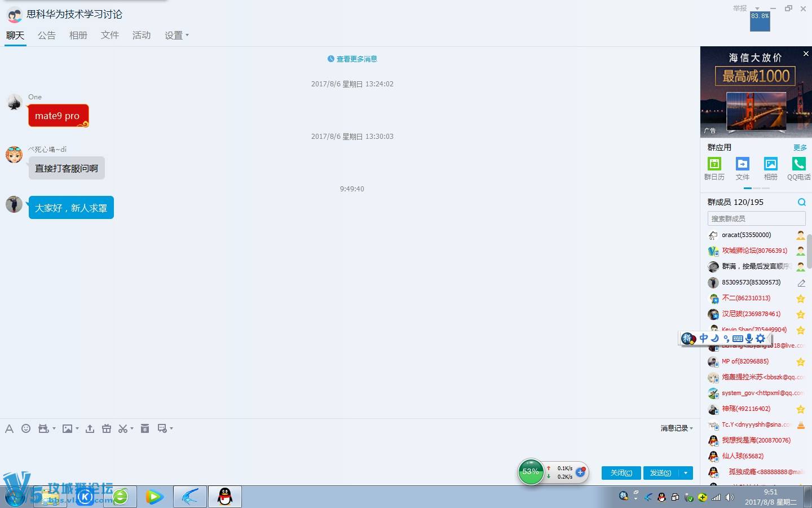This screenshot has height=508, width=812.
Task: Toggle the input method 中 language mode
Action: (x=704, y=338)
